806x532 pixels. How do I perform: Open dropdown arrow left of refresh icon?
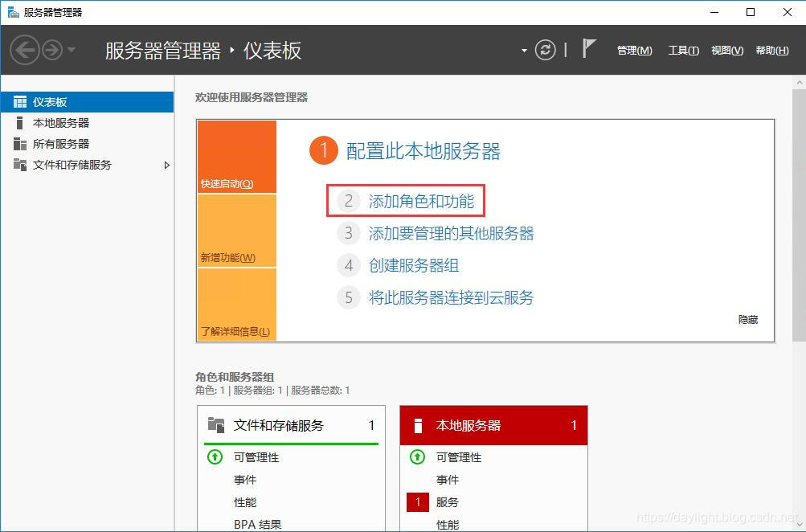pyautogui.click(x=524, y=51)
